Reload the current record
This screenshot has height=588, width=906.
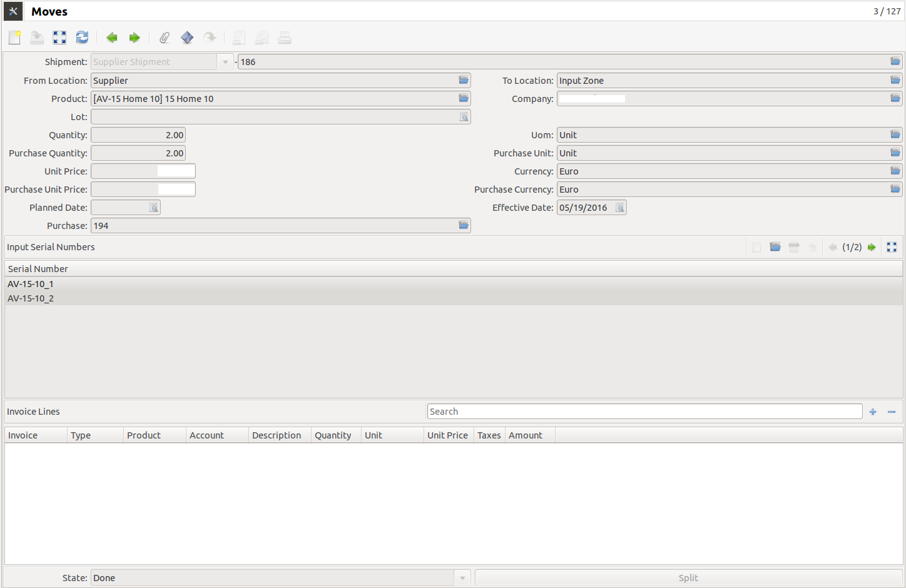[x=81, y=37]
